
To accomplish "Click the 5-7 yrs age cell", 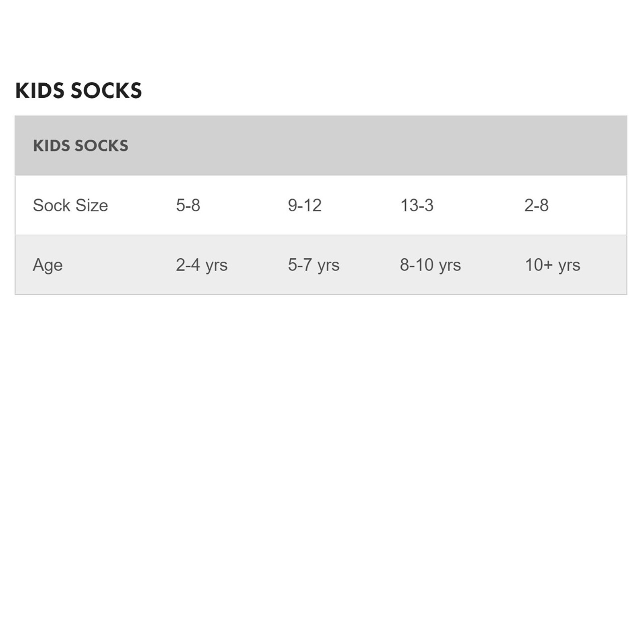I will (x=314, y=265).
